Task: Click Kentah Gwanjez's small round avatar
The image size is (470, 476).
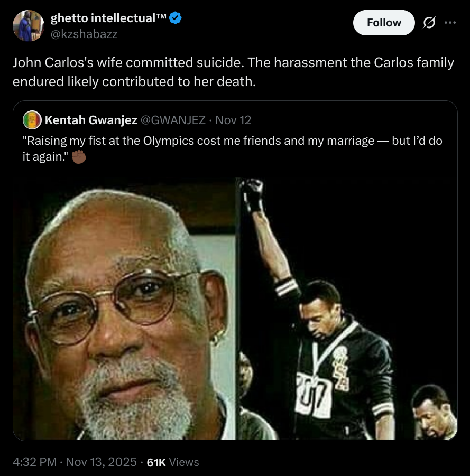Action: (32, 120)
